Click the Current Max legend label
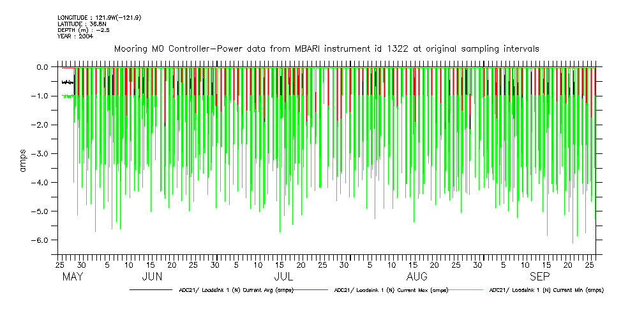644x322 pixels. click(x=391, y=290)
